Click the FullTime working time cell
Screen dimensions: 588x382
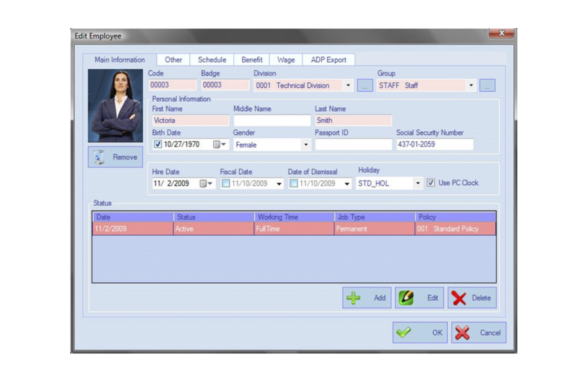tap(294, 229)
